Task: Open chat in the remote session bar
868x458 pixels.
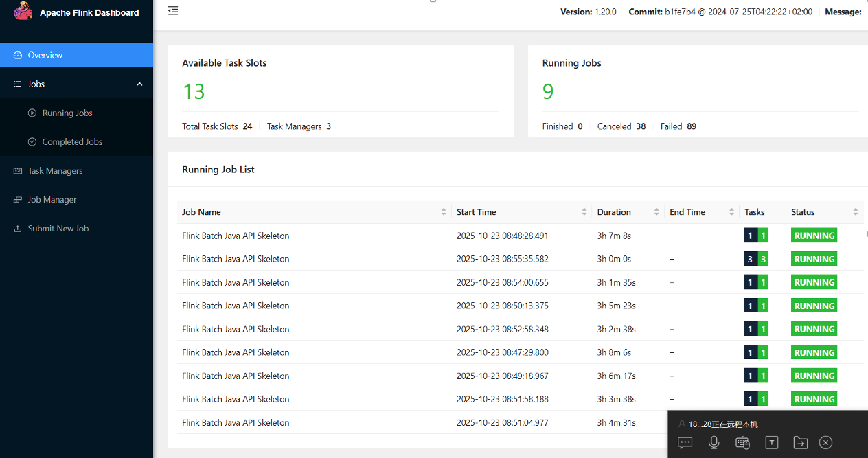Action: (685, 443)
